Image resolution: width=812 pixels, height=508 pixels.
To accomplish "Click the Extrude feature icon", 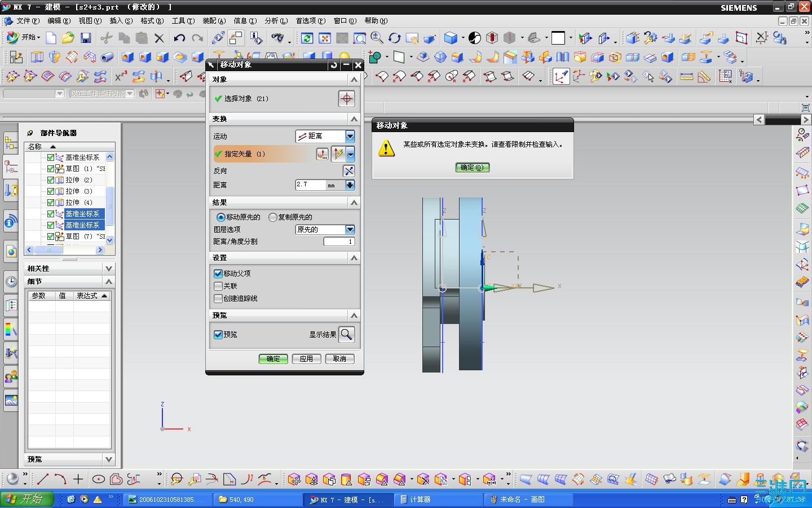I will pyautogui.click(x=37, y=57).
